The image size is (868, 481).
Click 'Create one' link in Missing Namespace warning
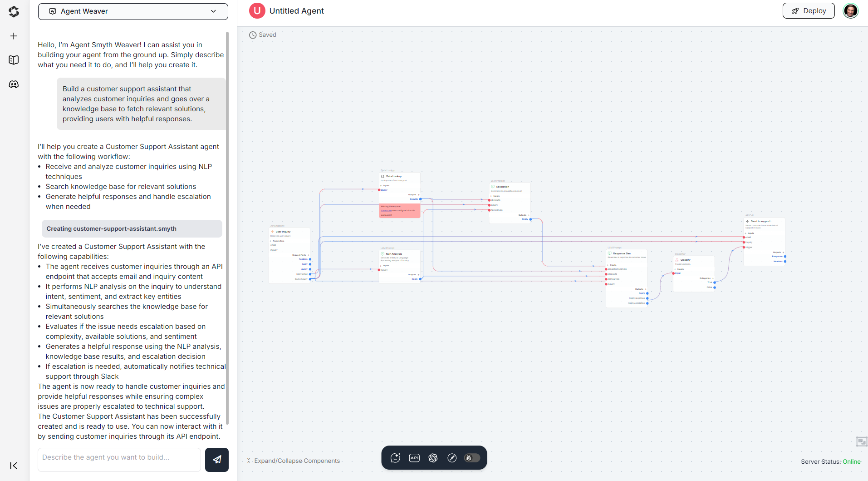tap(386, 210)
